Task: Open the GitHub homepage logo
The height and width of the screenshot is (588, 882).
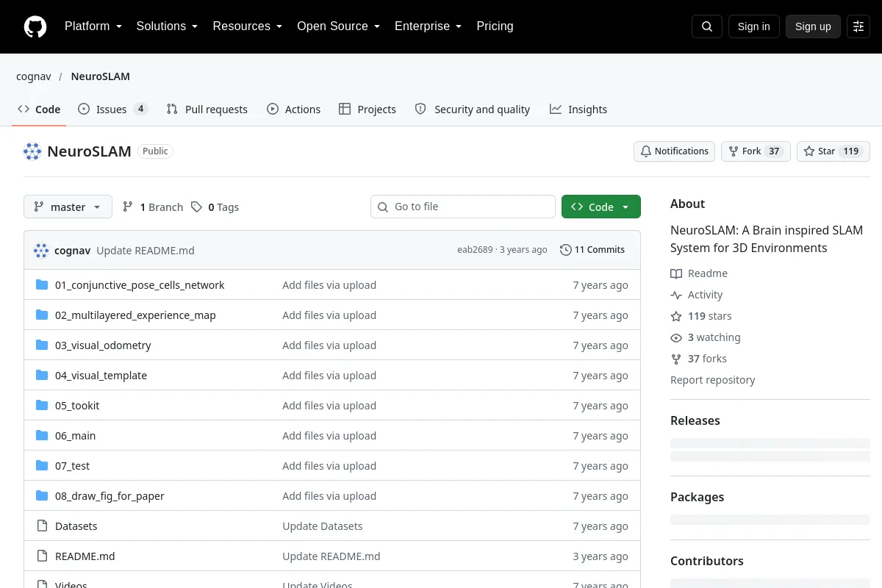Action: pos(35,26)
